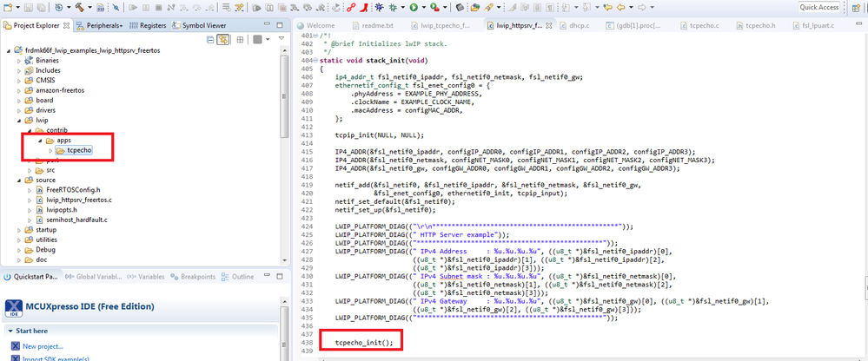Viewport: 868px width, 361px height.
Task: Click the Back navigation arrow
Action: click(x=621, y=7)
